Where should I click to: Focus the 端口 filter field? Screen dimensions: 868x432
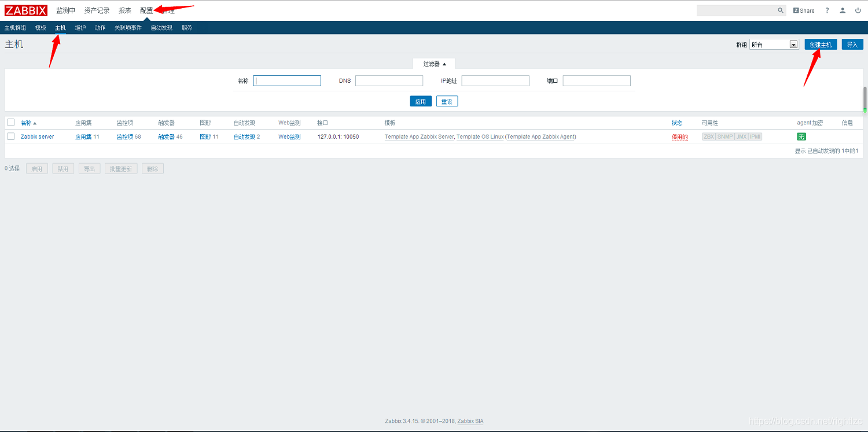pos(597,81)
